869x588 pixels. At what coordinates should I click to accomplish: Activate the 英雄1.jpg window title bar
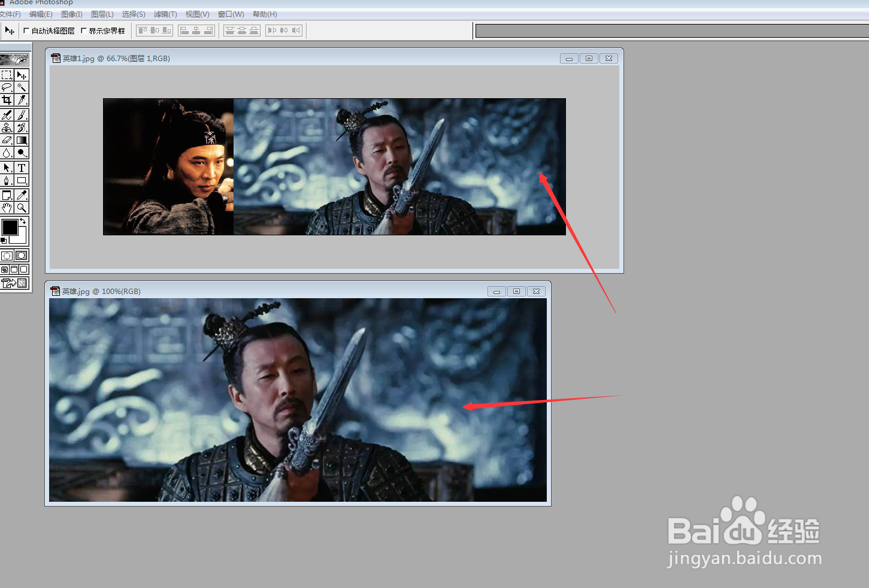coord(334,58)
